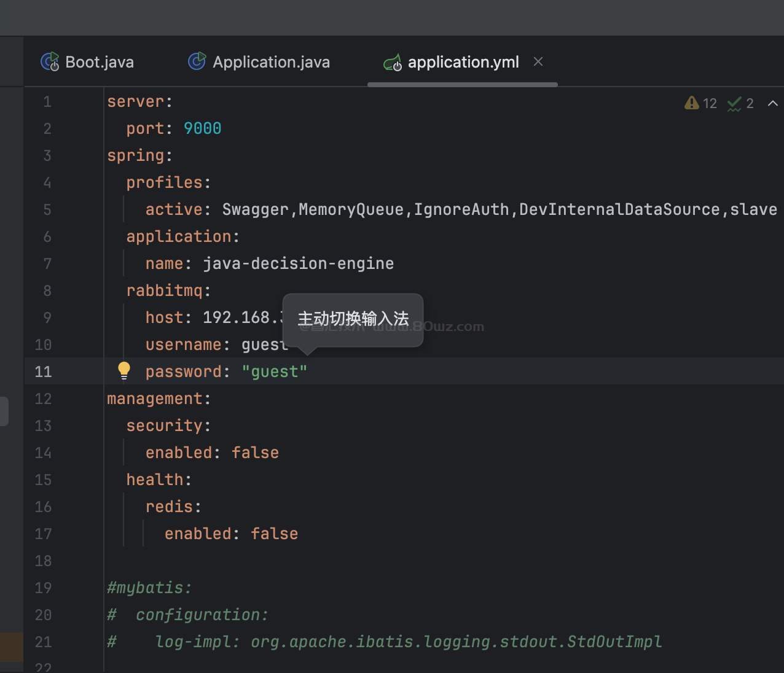Screen dimensions: 784x673
Task: Click the port value 9000
Action: click(202, 128)
